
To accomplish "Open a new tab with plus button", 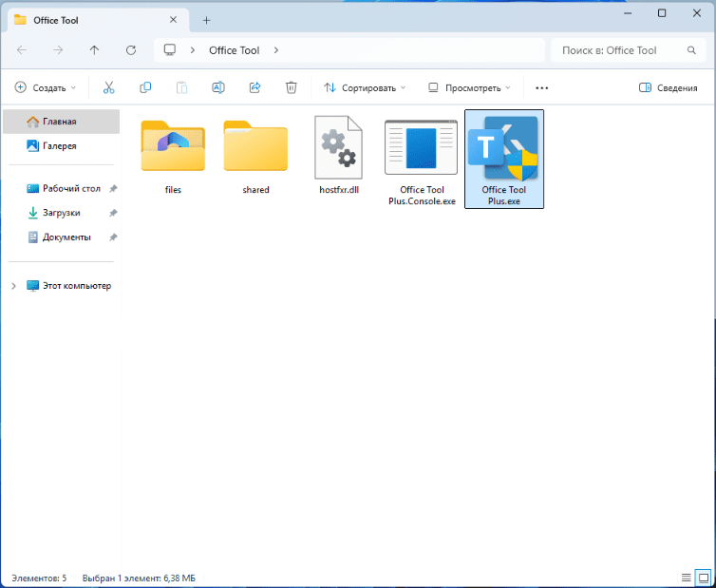I will 207,20.
